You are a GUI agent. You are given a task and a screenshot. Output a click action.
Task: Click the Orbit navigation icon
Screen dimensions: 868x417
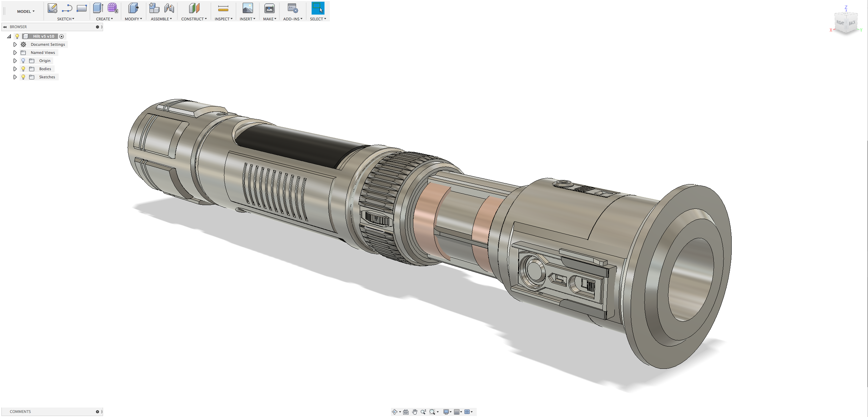tap(395, 412)
